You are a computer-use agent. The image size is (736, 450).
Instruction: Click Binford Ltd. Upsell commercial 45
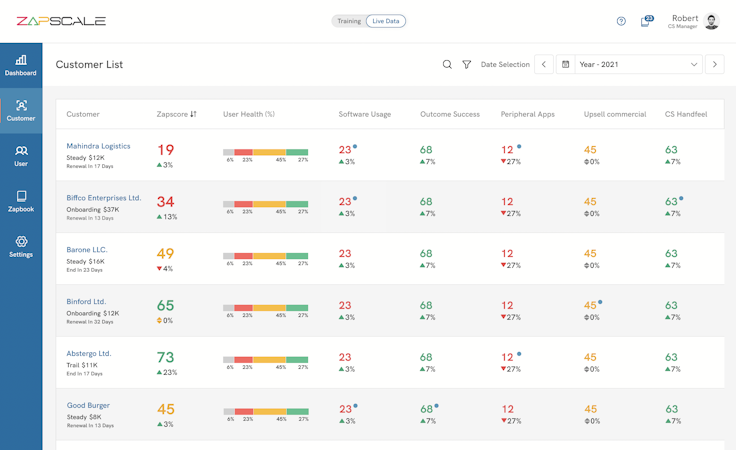(590, 305)
